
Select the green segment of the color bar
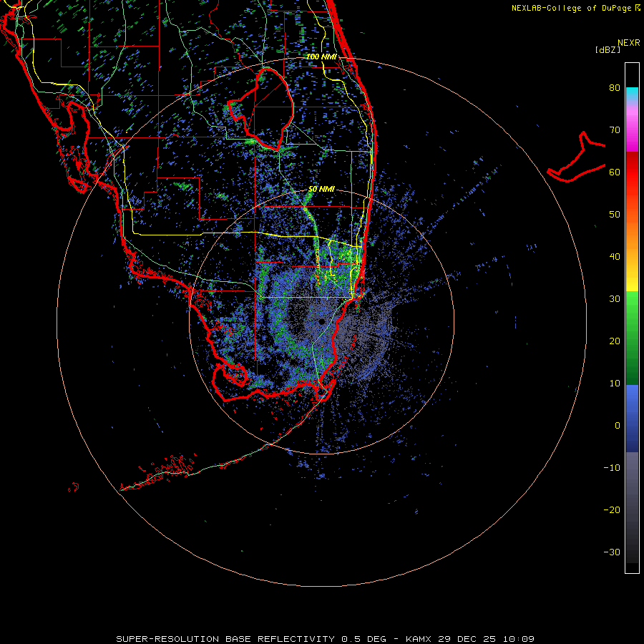632,338
